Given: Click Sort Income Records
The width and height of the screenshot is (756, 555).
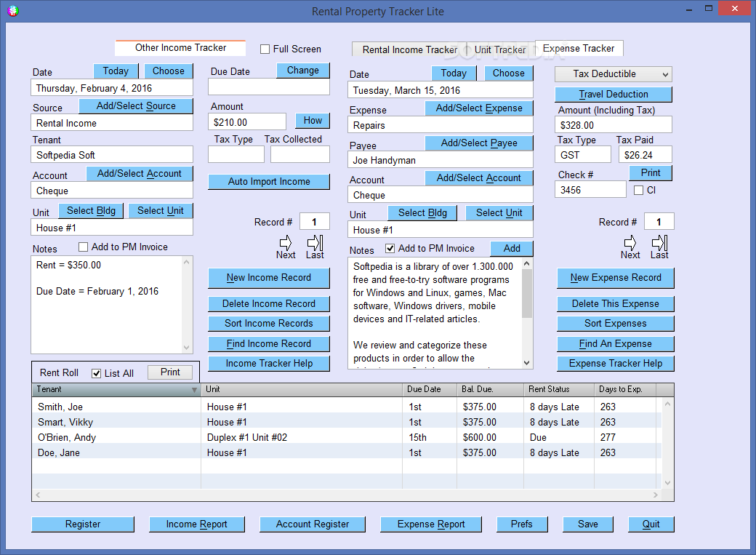Looking at the screenshot, I should tap(269, 324).
